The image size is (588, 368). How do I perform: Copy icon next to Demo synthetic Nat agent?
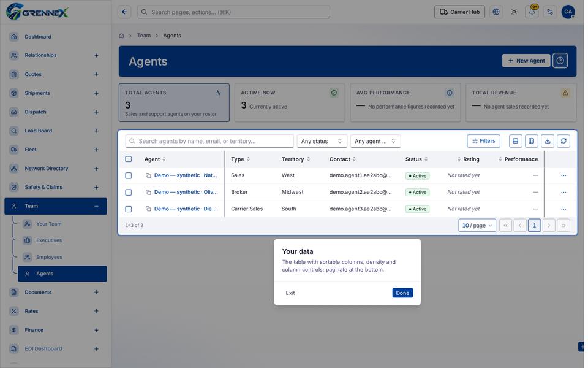[148, 175]
